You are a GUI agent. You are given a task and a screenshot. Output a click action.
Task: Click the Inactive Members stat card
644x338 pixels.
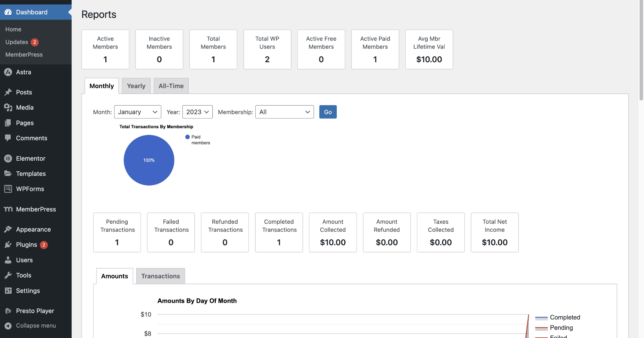click(x=159, y=49)
